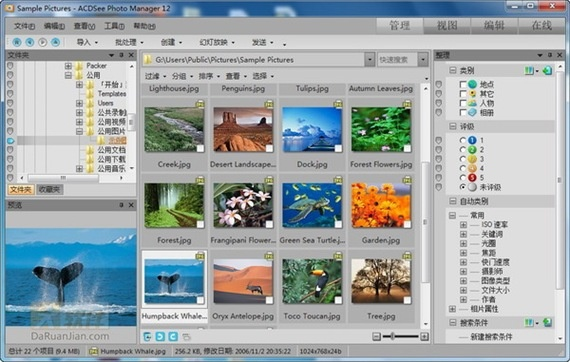Screen dimensions: 570x362
Task: Switch to the 编辑 mode tab
Action: pyautogui.click(x=494, y=25)
